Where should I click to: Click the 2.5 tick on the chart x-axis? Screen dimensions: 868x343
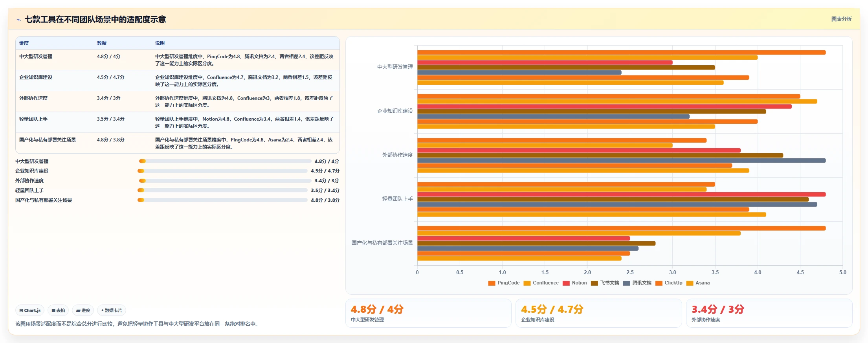pos(630,272)
